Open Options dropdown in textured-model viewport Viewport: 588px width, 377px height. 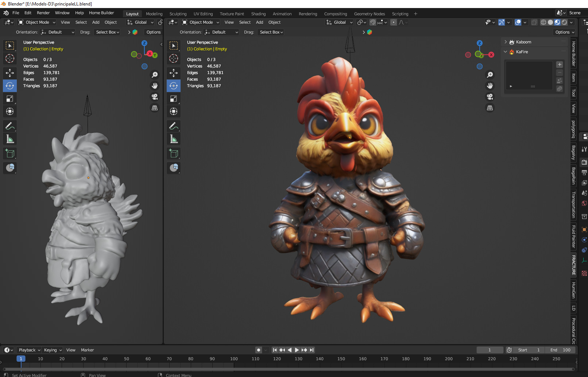565,32
